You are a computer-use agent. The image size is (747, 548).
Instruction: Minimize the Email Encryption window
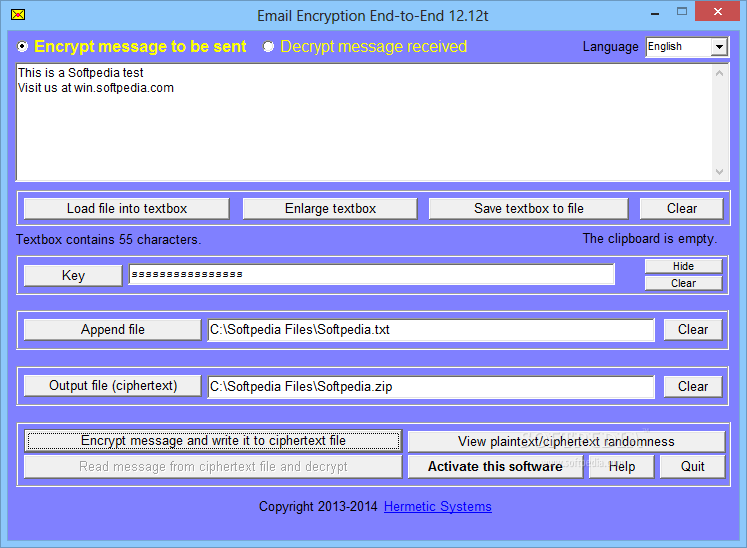coord(656,13)
